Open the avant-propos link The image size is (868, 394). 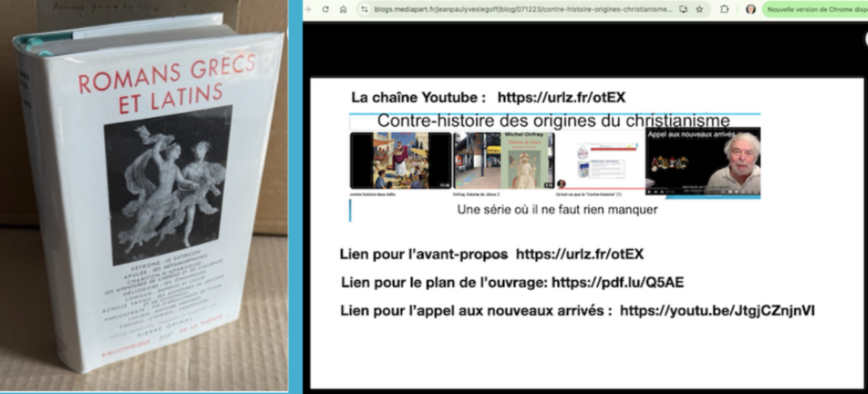(579, 254)
